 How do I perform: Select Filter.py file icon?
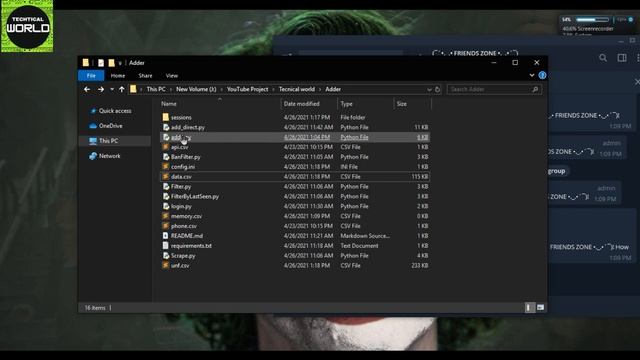(x=166, y=186)
